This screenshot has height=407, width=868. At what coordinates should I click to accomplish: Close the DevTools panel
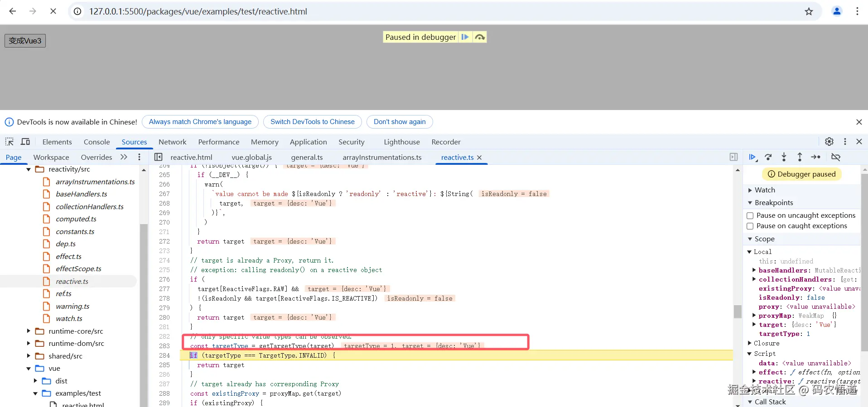click(859, 142)
